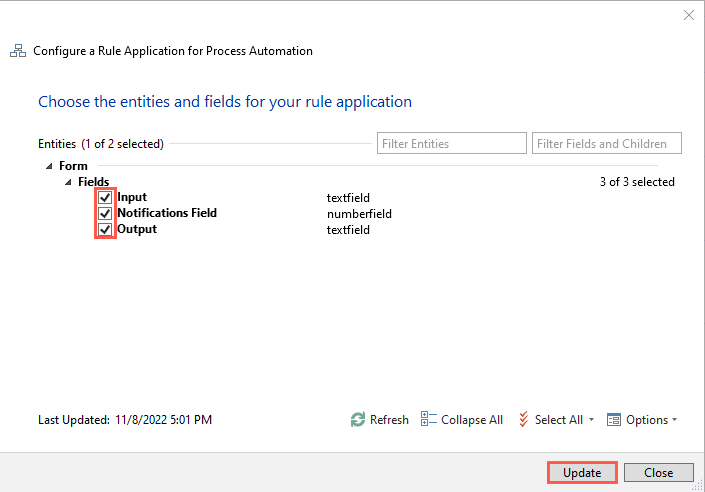Click the Select All checkmarks icon

pyautogui.click(x=523, y=420)
